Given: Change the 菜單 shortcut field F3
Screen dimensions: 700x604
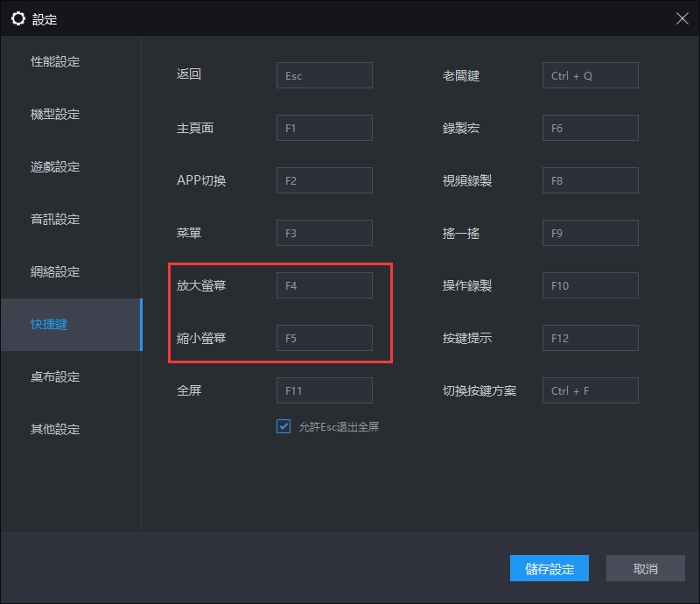Looking at the screenshot, I should [324, 233].
